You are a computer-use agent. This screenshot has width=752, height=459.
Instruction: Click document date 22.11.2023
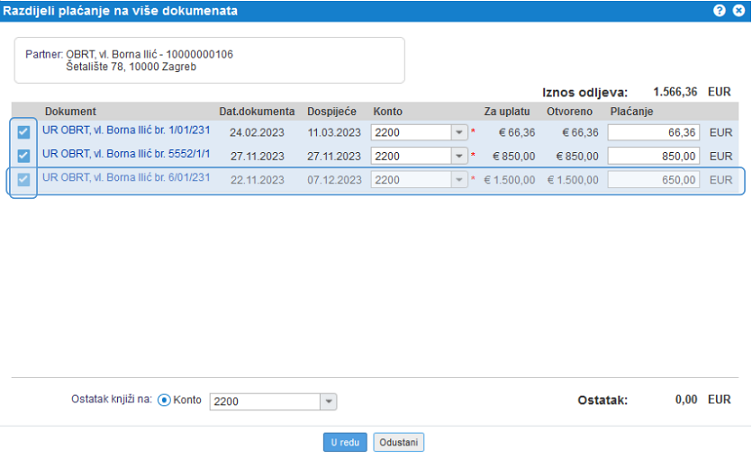coord(257,180)
